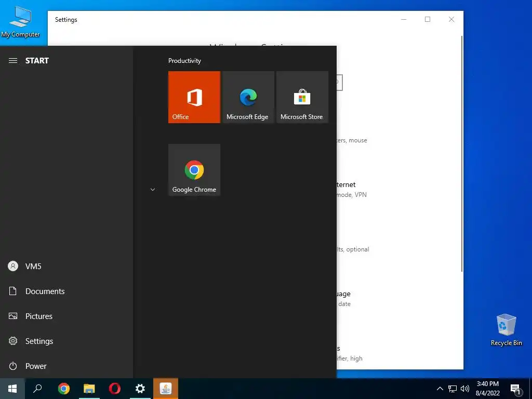
Task: Click the Show desktop strip
Action: coord(530,389)
